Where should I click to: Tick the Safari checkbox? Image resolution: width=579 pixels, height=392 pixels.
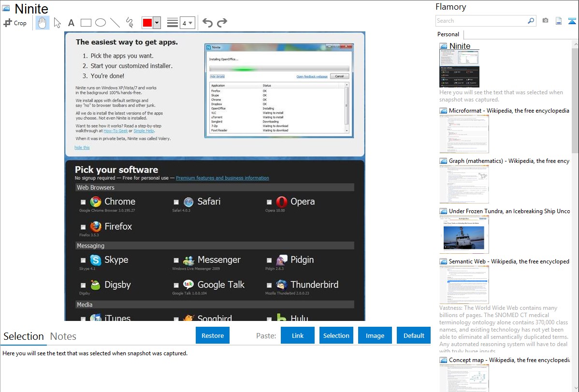click(x=176, y=202)
